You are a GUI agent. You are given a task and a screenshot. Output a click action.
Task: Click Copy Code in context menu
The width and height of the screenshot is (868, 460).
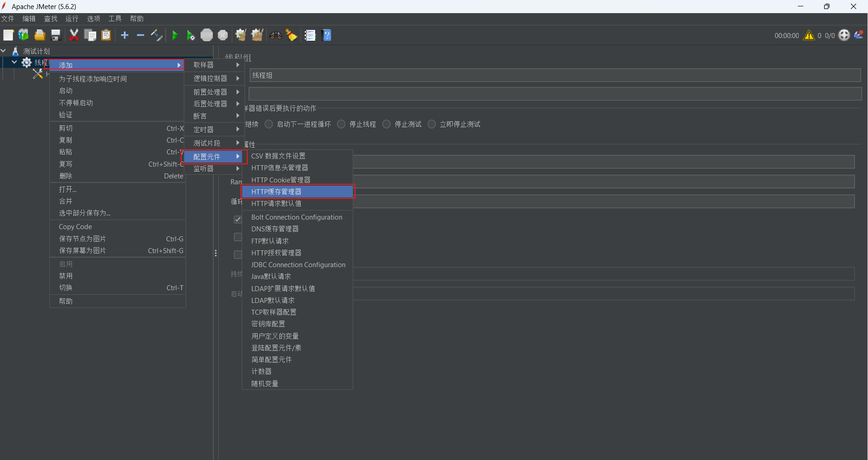coord(117,227)
